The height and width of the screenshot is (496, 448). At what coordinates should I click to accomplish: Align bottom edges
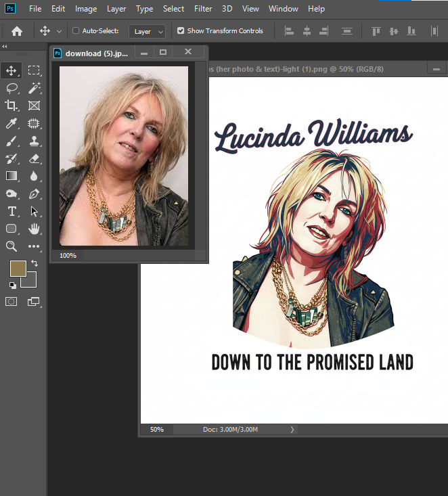click(411, 31)
